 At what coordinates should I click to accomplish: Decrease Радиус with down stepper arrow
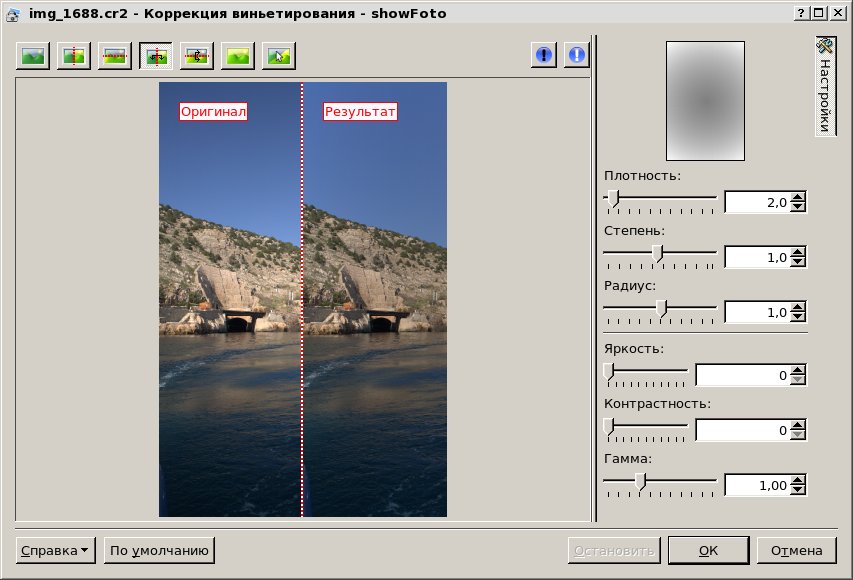pyautogui.click(x=798, y=317)
